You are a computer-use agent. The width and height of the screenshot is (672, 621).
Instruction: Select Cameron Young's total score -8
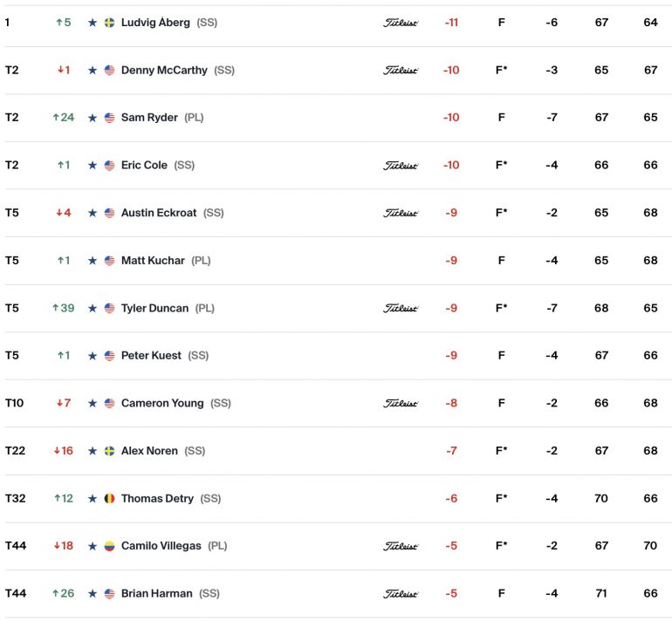(451, 403)
